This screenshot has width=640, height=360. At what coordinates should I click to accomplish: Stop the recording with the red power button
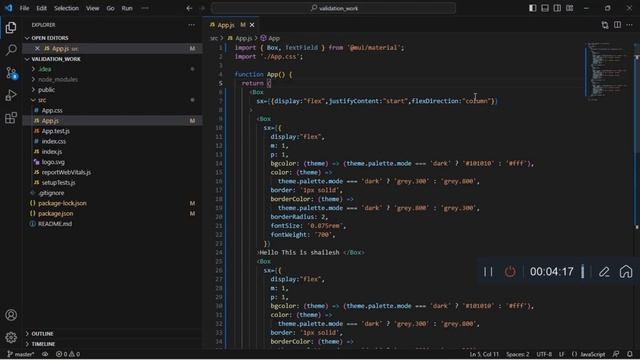click(510, 271)
